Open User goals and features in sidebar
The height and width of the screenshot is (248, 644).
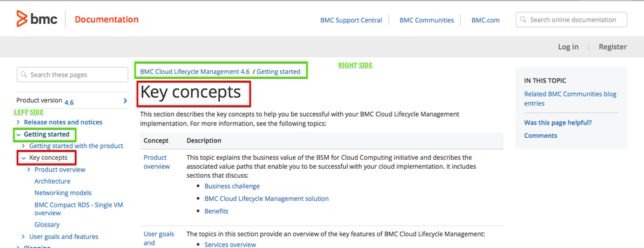pyautogui.click(x=64, y=236)
